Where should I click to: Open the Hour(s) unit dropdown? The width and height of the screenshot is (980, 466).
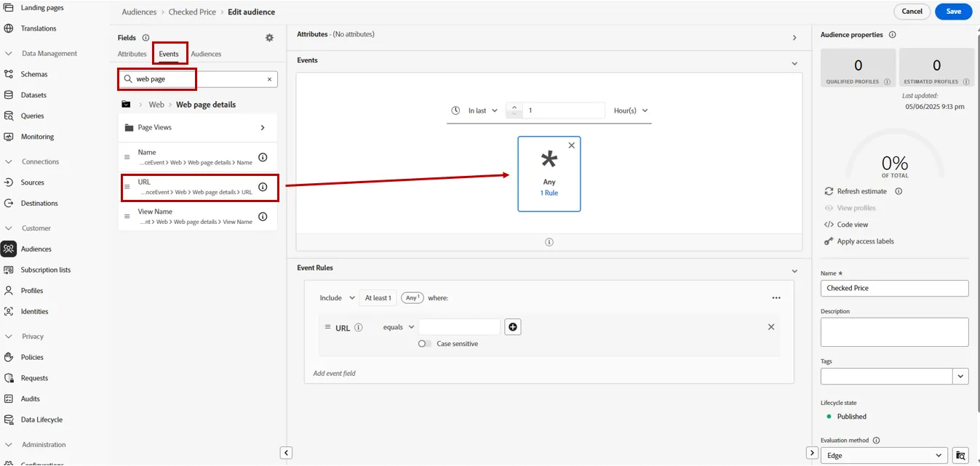(631, 111)
